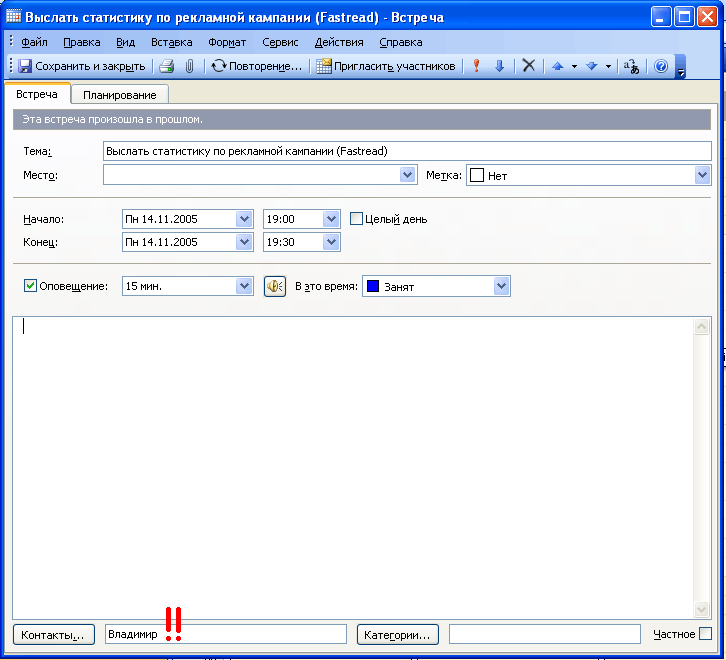Viewport: 726px width, 660px height.
Task: Open the 'В это время' Занят dropdown
Action: tap(501, 286)
